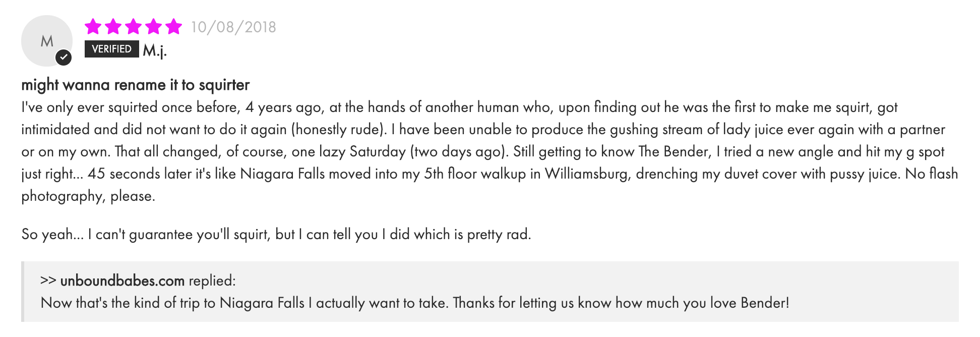Click the fourth pink rating star
The height and width of the screenshot is (337, 980).
[x=154, y=26]
